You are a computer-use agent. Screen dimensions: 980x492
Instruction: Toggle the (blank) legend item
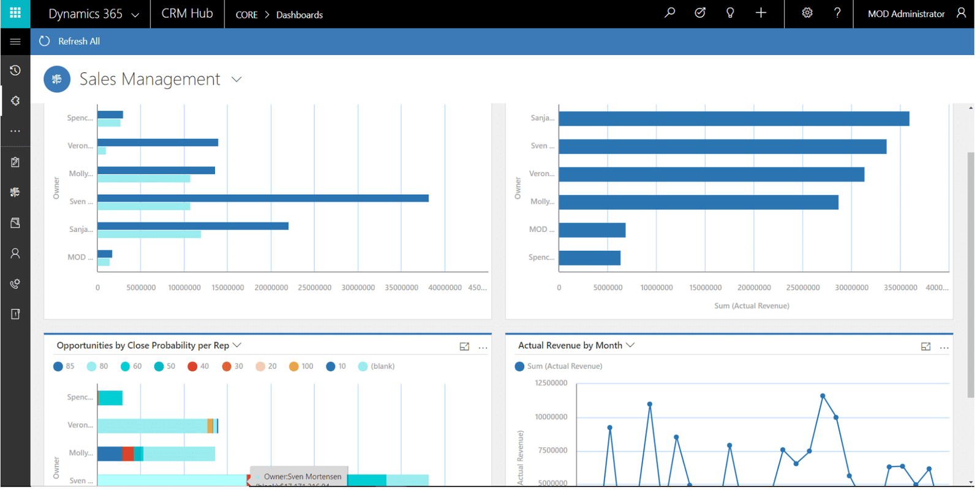(377, 367)
